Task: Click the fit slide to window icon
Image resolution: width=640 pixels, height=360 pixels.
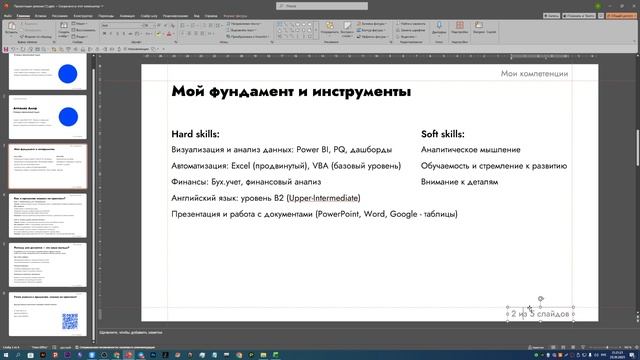Action: coord(636,347)
